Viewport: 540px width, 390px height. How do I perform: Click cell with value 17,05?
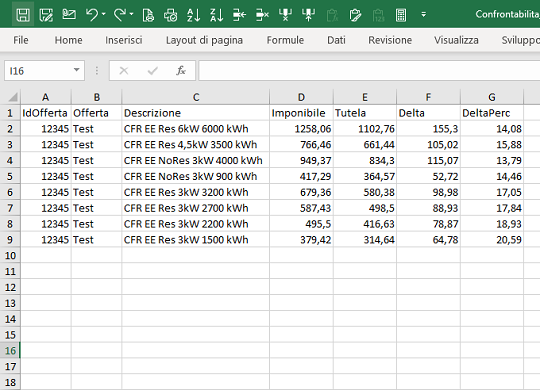[492, 192]
